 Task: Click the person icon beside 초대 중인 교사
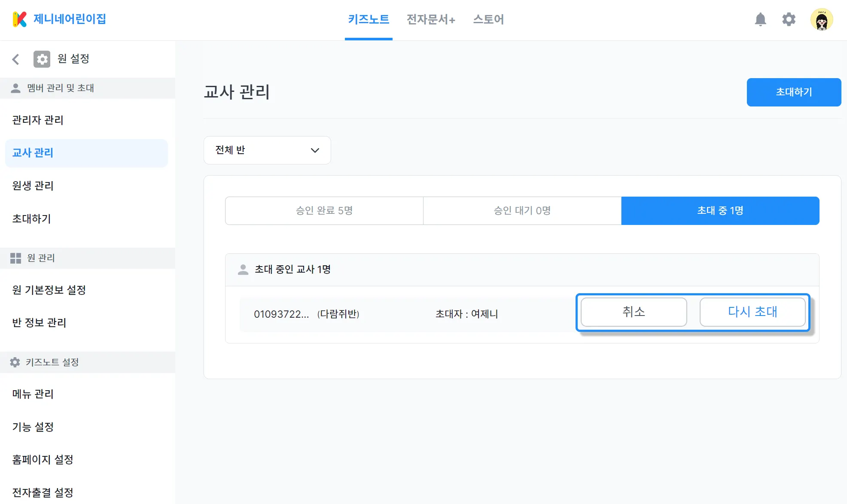(243, 270)
